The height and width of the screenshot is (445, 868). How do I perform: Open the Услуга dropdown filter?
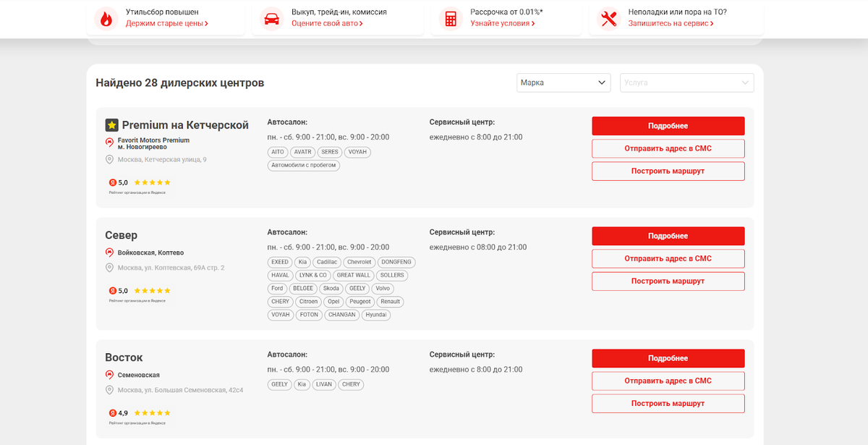coord(687,82)
